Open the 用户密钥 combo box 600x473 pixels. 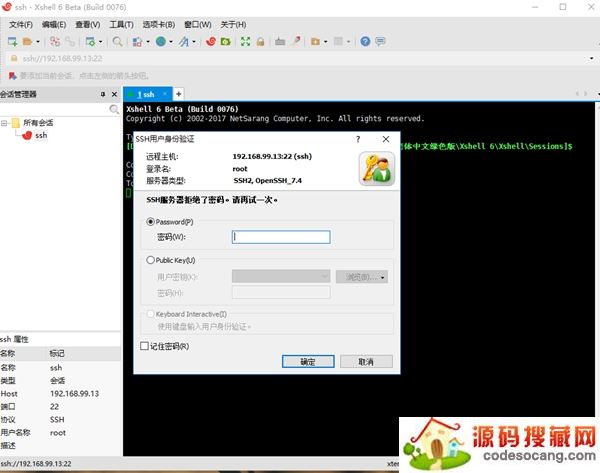click(281, 276)
